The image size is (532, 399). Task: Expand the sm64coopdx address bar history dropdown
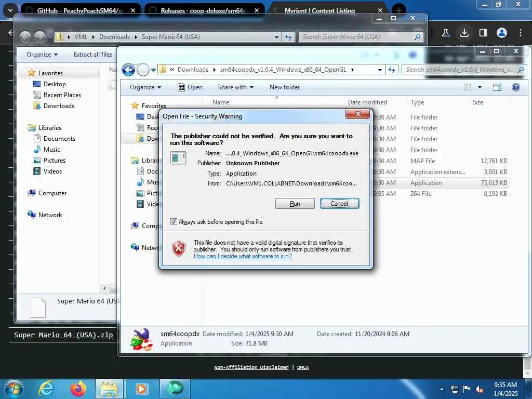(380, 70)
